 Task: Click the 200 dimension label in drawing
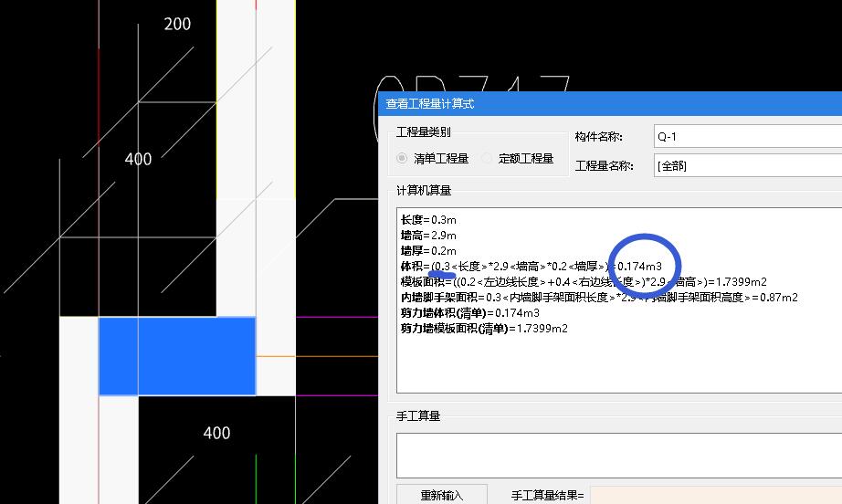(x=177, y=24)
